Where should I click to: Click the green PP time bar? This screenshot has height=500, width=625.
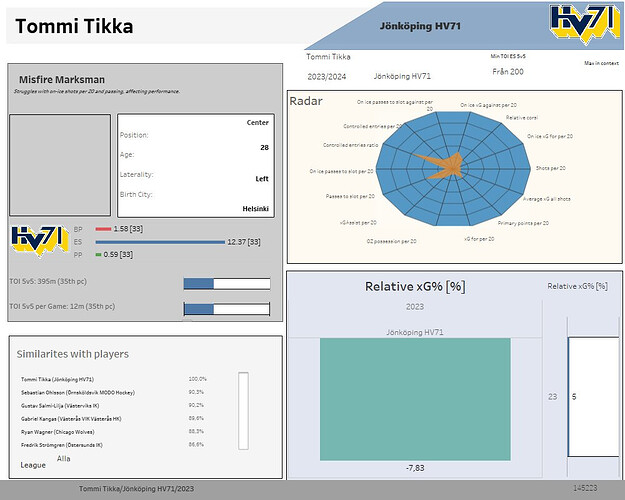(98, 254)
